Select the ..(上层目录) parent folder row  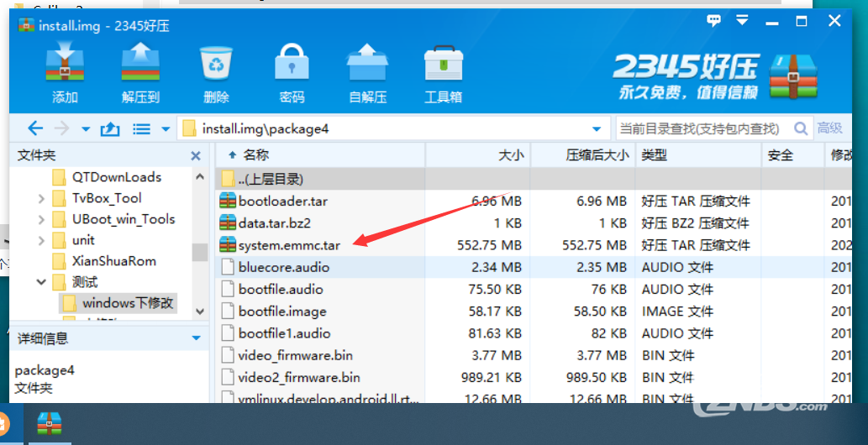[533, 179]
